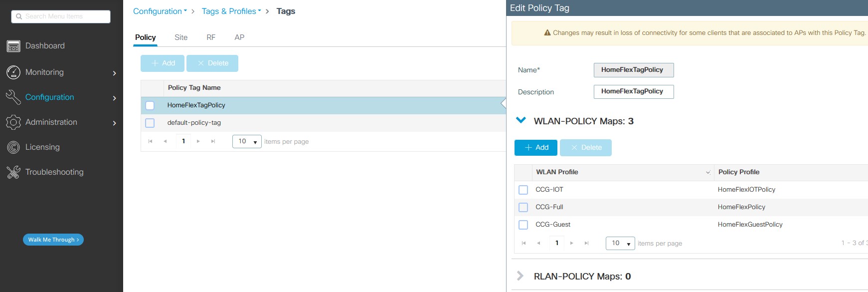Go to previous page in Policy Tag list
Image resolution: width=868 pixels, height=292 pixels.
click(165, 141)
